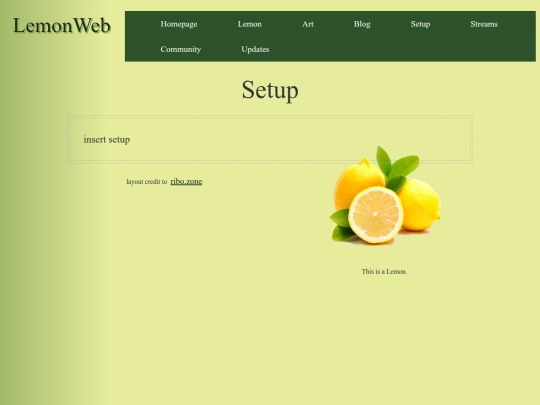Visit the Blog page
The width and height of the screenshot is (540, 405).
pos(362,24)
